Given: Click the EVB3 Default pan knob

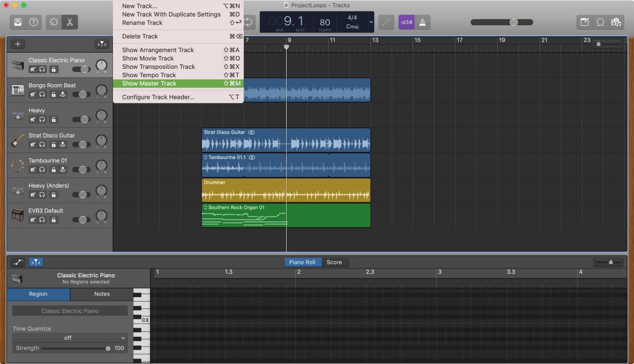Looking at the screenshot, I should click(x=101, y=215).
